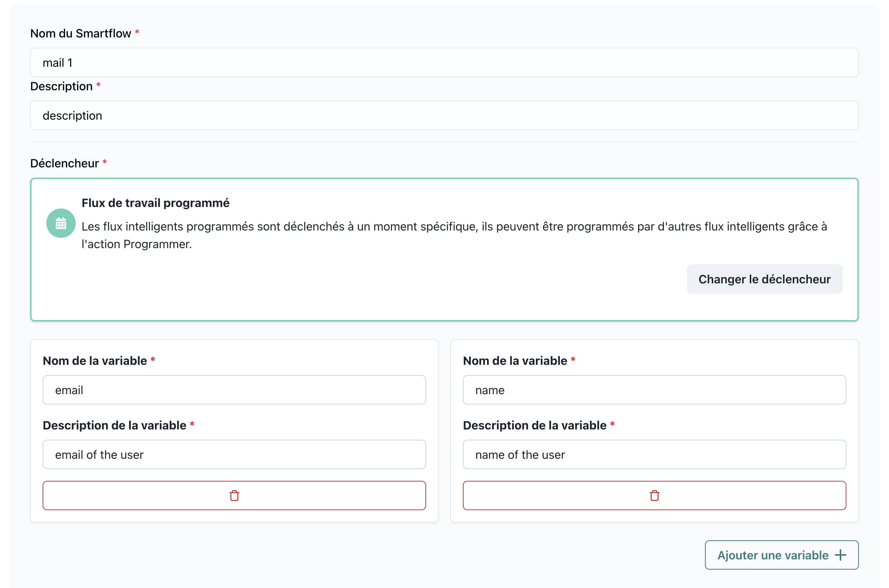Click the calendar icon of scheduled workflow
Image resolution: width=889 pixels, height=588 pixels.
tap(61, 223)
